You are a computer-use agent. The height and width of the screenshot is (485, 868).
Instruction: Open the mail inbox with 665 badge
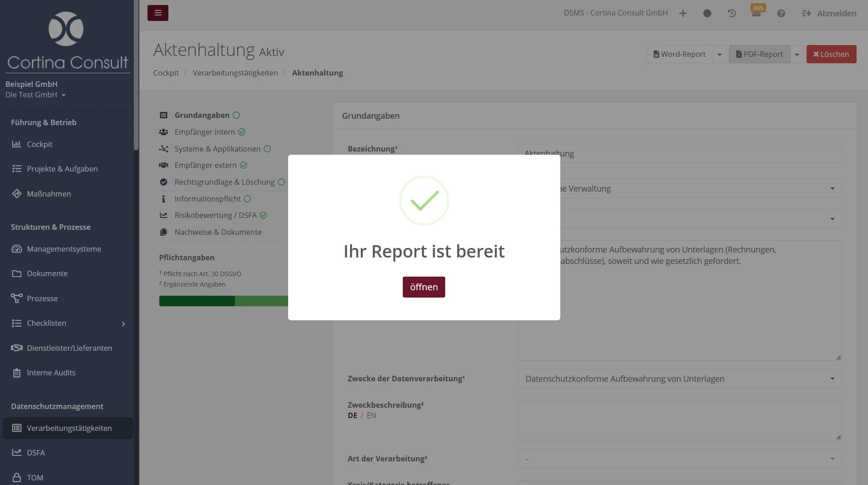pos(756,14)
